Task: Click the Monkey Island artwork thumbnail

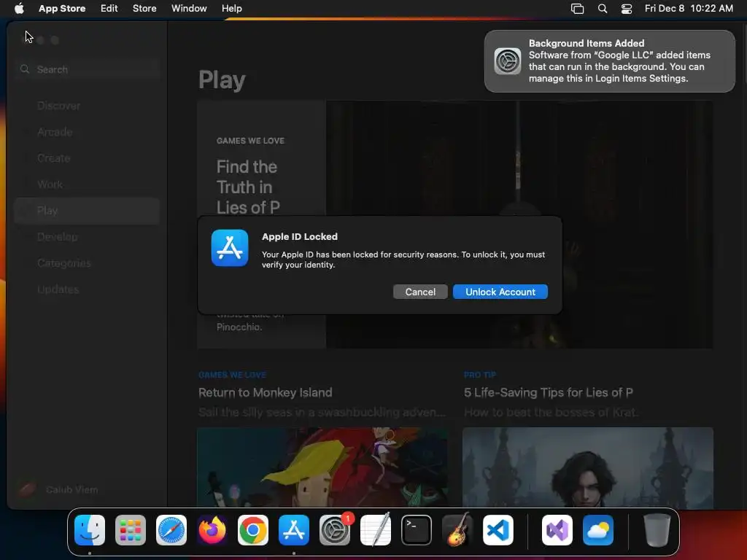Action: tap(322, 467)
